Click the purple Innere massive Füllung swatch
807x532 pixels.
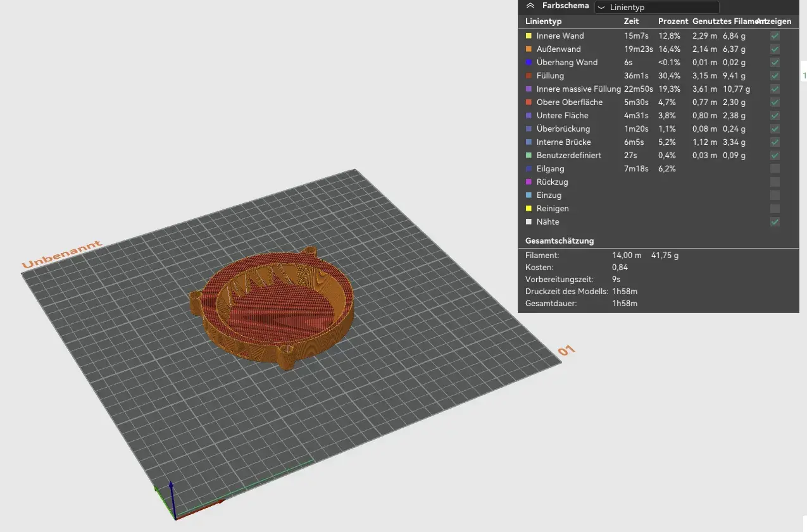[x=529, y=89]
